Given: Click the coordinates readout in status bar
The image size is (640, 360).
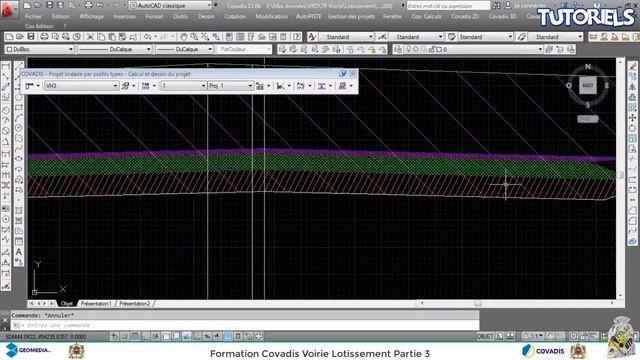Looking at the screenshot, I should [x=45, y=337].
